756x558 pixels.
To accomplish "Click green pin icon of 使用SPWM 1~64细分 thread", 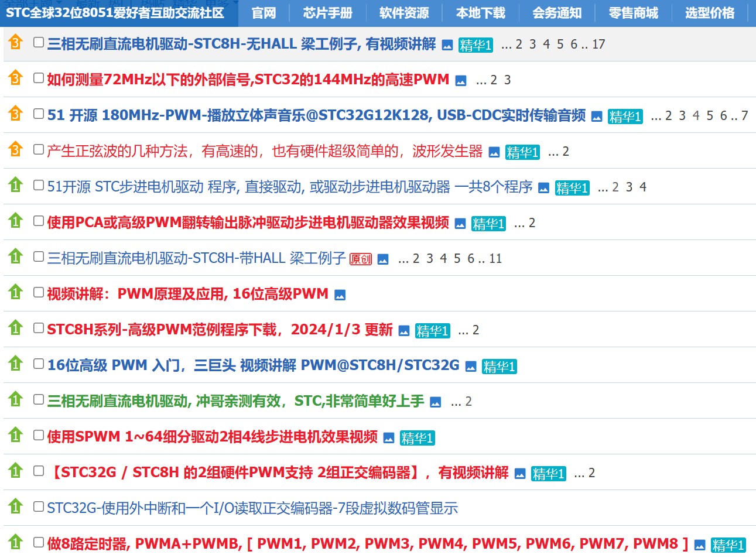I will click(x=16, y=435).
